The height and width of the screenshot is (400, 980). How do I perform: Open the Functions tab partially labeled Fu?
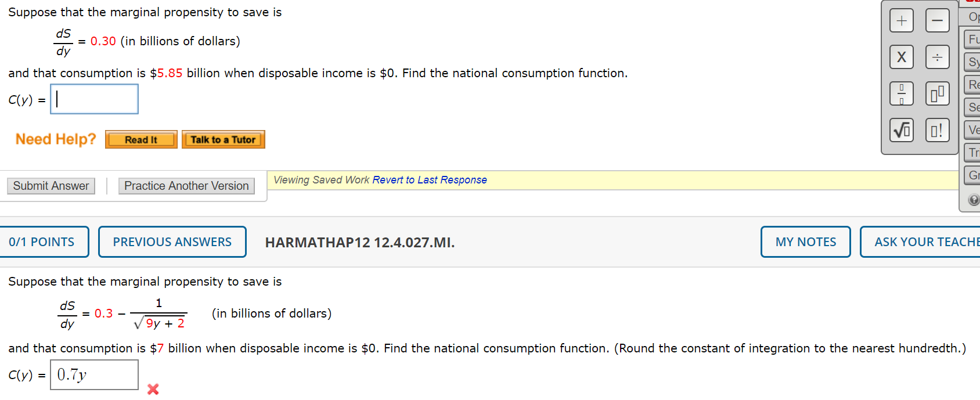click(x=972, y=39)
